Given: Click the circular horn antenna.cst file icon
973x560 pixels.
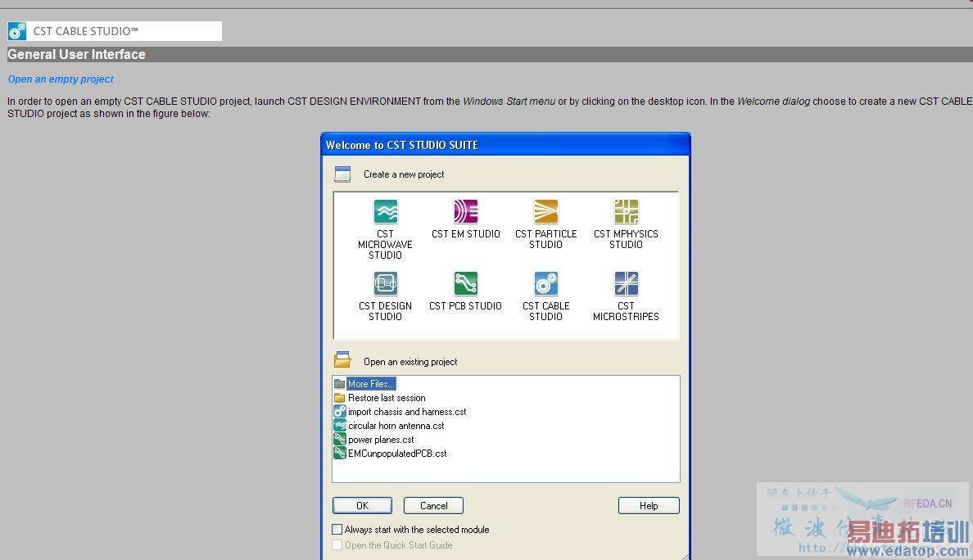Looking at the screenshot, I should 339,426.
